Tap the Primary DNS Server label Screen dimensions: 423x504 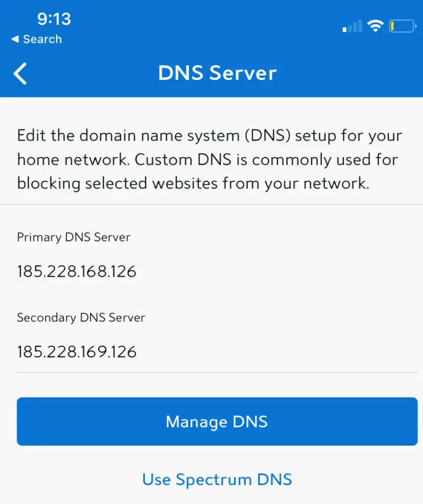74,237
